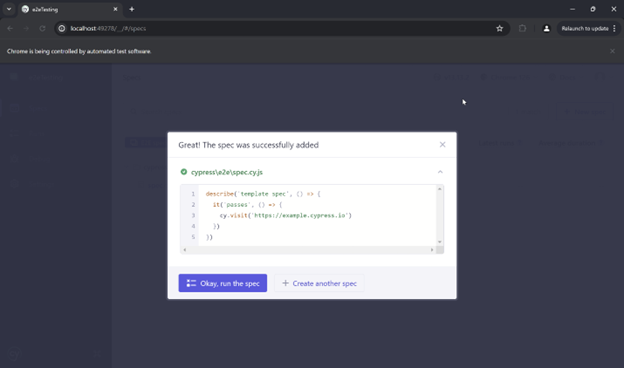Reload the page with the refresh icon
Screen dimensions: 624x369
point(42,28)
